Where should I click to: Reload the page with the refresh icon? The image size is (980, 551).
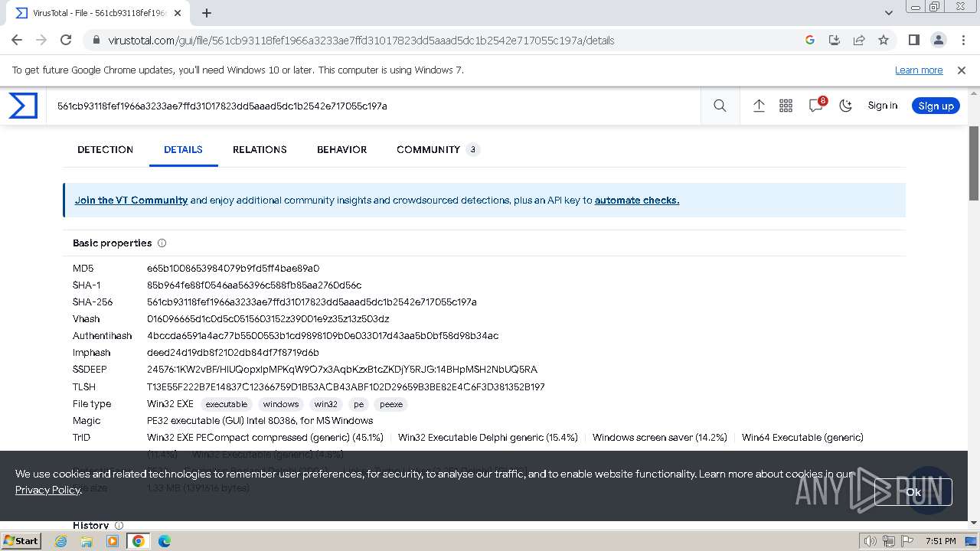coord(66,40)
